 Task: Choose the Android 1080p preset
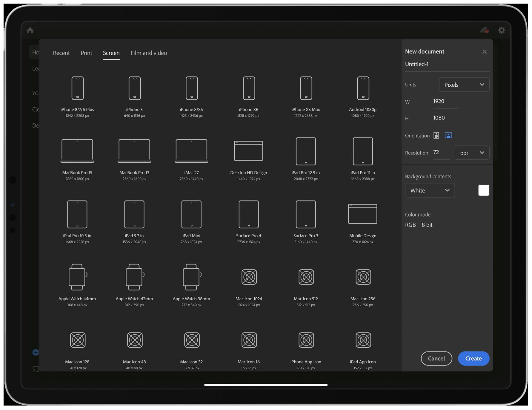(363, 97)
